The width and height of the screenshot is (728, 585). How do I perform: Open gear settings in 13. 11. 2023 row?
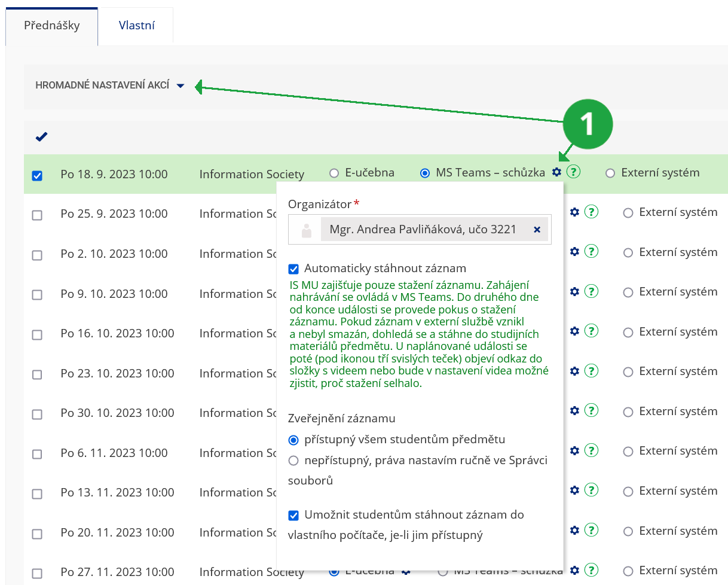click(x=574, y=490)
